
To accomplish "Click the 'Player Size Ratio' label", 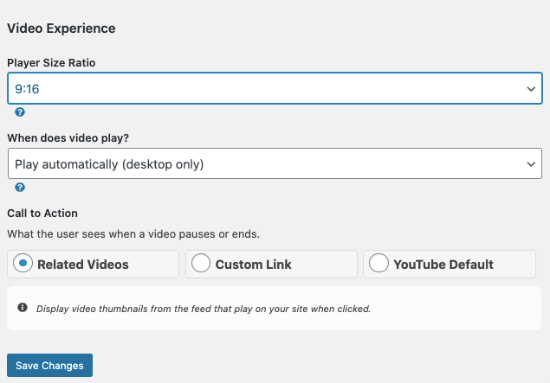I will 51,63.
